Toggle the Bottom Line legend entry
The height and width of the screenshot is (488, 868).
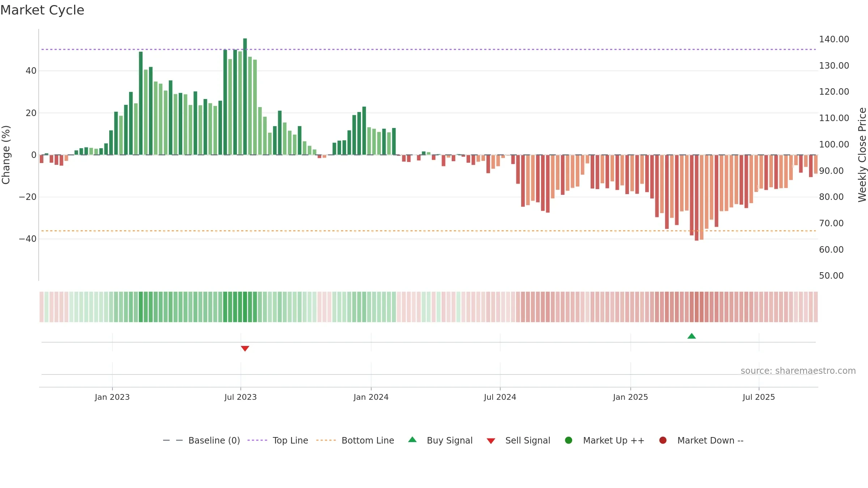click(x=355, y=440)
